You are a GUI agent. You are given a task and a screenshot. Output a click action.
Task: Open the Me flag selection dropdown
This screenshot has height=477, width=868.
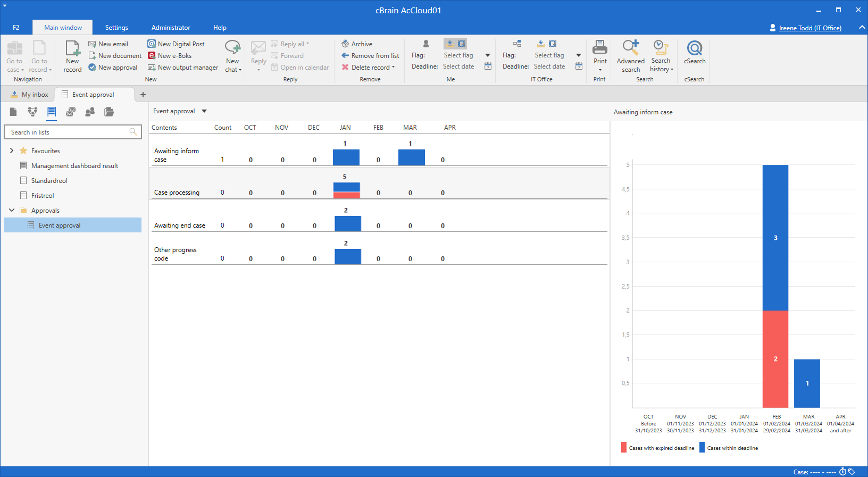pos(488,55)
